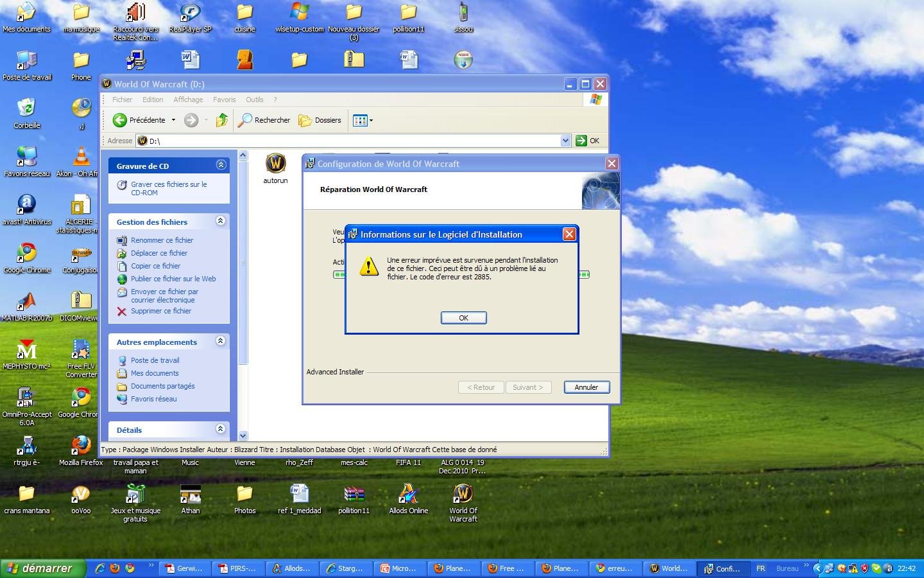
Task: Open the Affichage menu
Action: 188,100
